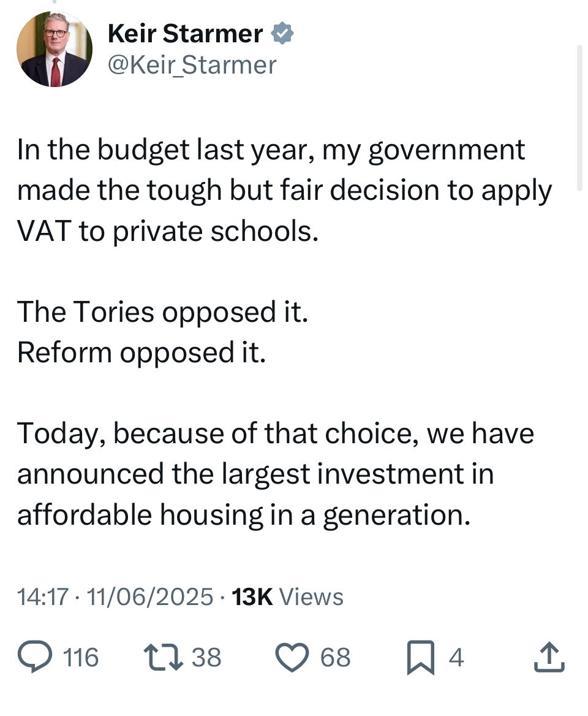Click the 11/06/2025 date
The image size is (588, 716).
coord(149,597)
